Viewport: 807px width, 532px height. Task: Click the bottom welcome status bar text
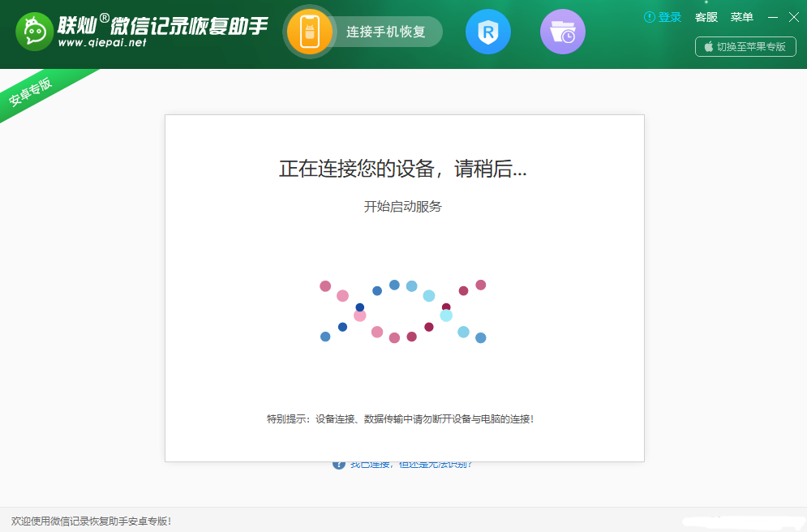click(89, 521)
